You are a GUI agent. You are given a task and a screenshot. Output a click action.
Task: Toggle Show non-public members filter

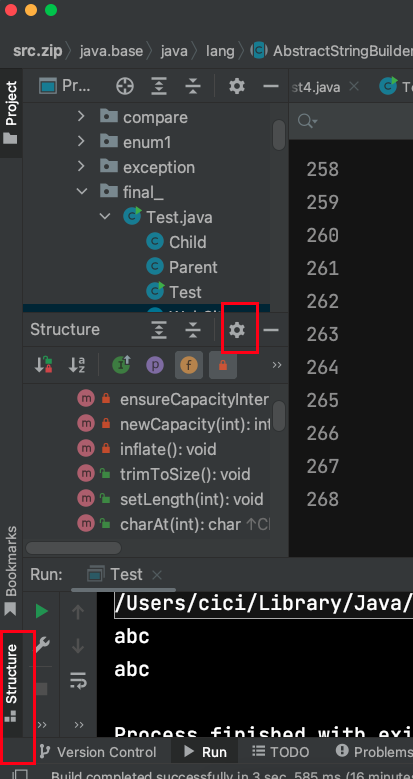[x=223, y=365]
